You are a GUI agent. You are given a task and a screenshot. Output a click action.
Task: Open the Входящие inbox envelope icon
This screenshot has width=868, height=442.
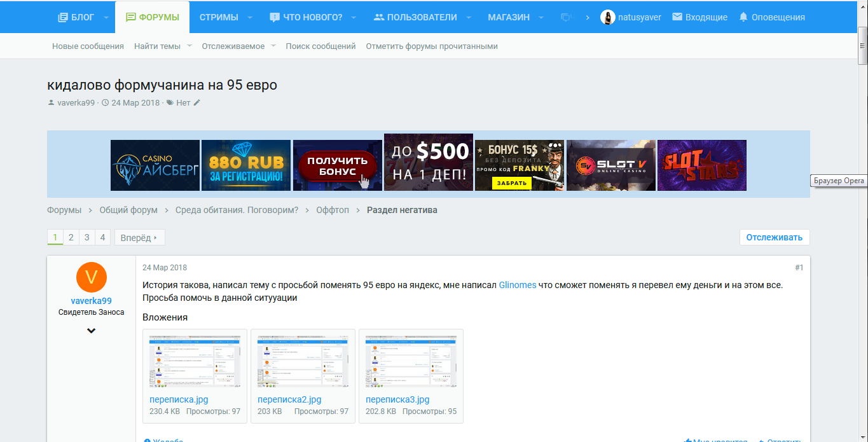pyautogui.click(x=677, y=17)
